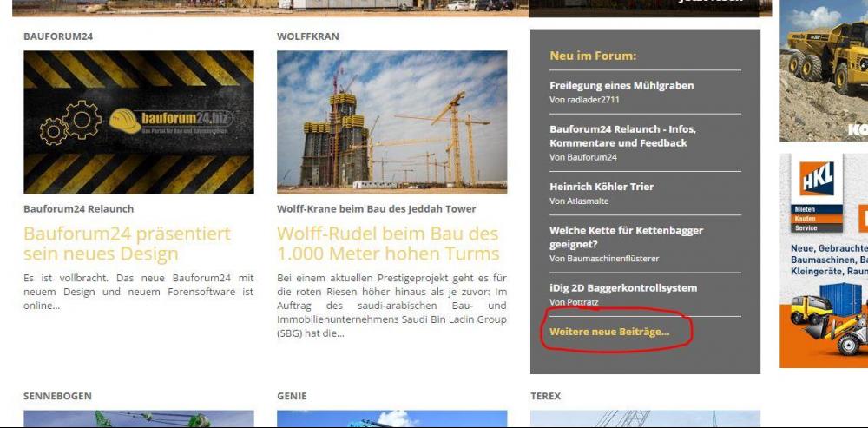Select the GENIE category label
Image resolution: width=868 pixels, height=428 pixels.
[292, 396]
